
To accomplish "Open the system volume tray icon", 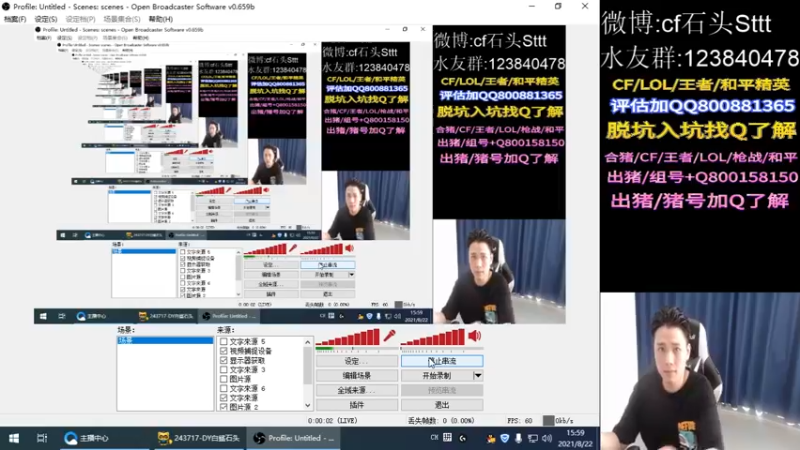I will click(547, 438).
